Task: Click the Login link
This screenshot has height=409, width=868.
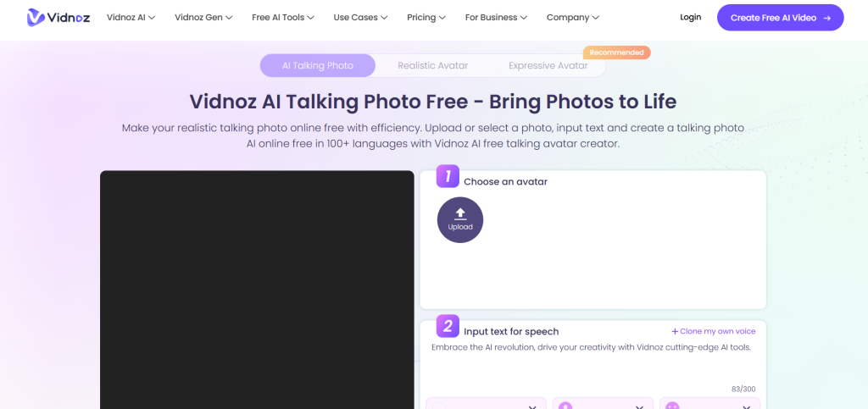Action: point(690,17)
